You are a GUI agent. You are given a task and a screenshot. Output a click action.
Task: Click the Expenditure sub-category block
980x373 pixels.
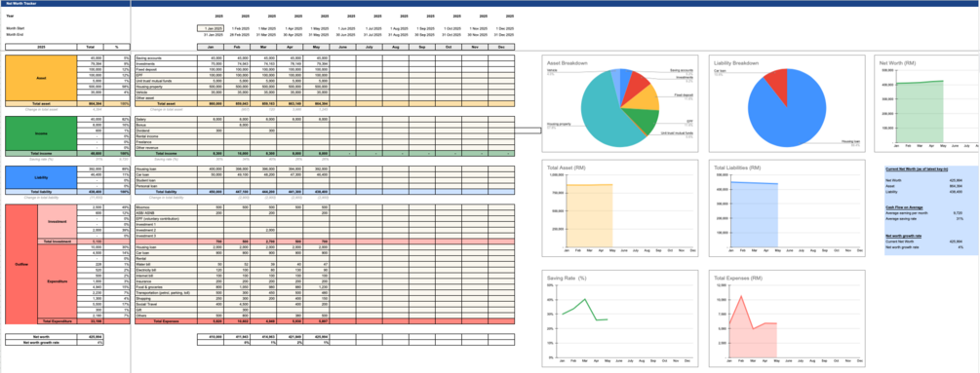click(x=57, y=281)
